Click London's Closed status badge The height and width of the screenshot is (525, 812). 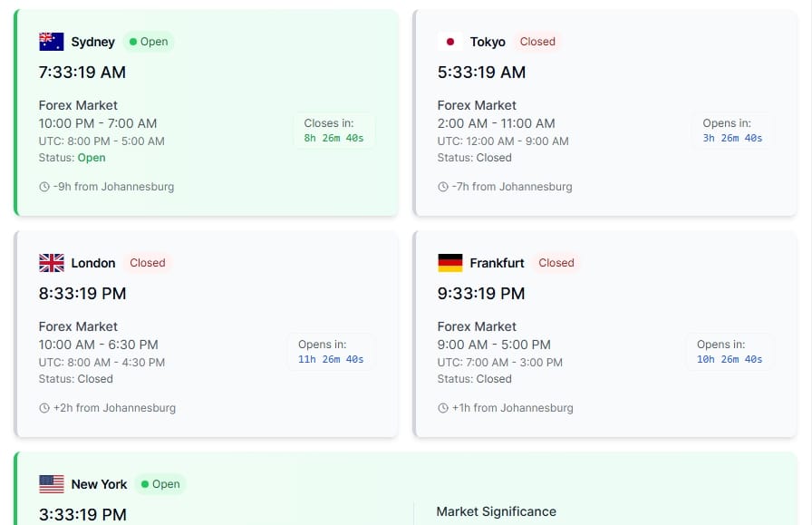(147, 263)
